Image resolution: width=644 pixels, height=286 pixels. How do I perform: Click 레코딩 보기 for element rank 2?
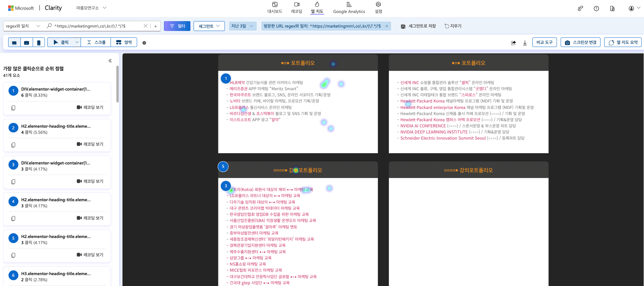click(90, 144)
